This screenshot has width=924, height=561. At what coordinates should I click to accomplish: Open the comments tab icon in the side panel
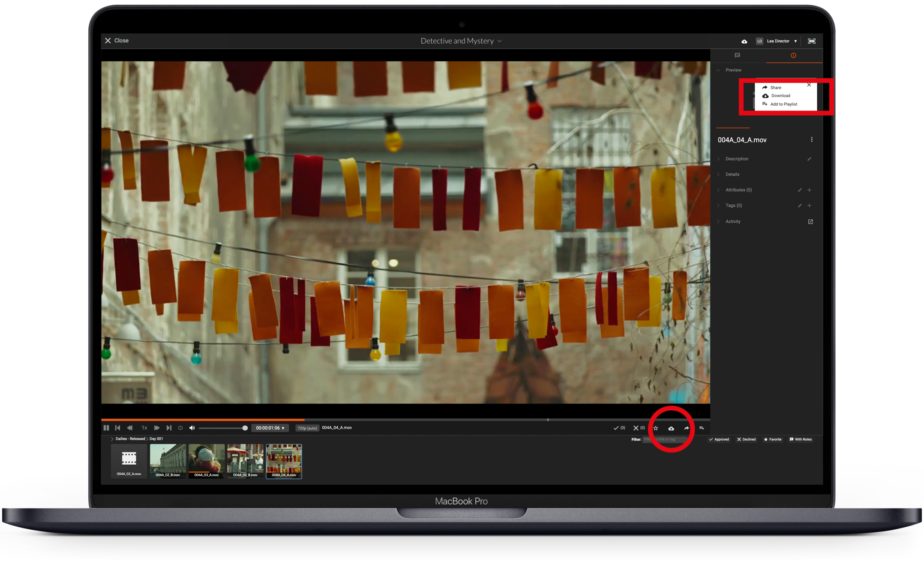point(737,55)
